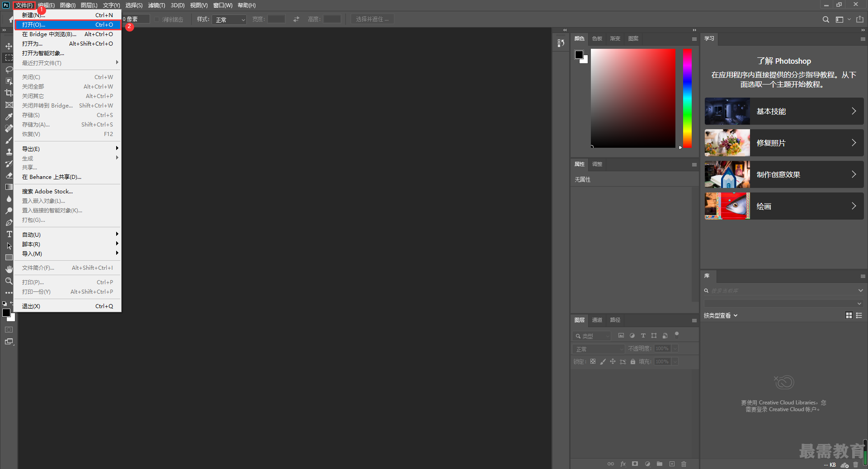Screen dimensions: 868x469
Task: Select the Rectangular Marquee tool
Action: tap(9, 58)
